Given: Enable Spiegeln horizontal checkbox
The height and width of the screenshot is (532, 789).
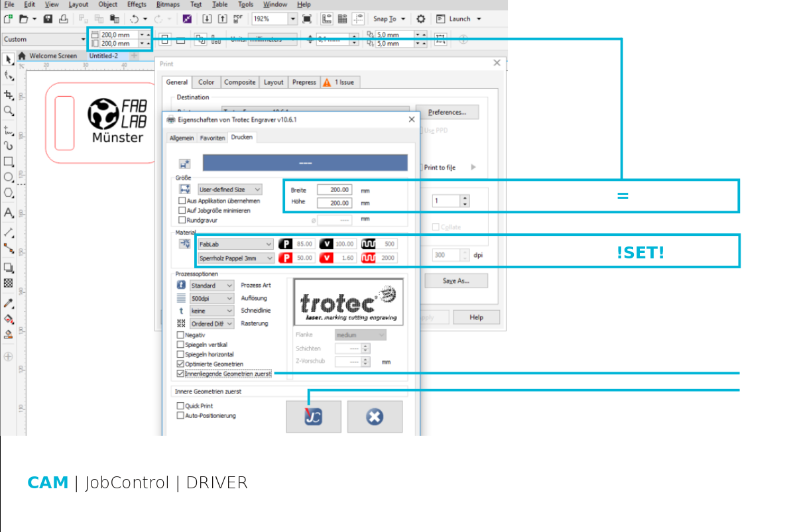Looking at the screenshot, I should point(180,354).
